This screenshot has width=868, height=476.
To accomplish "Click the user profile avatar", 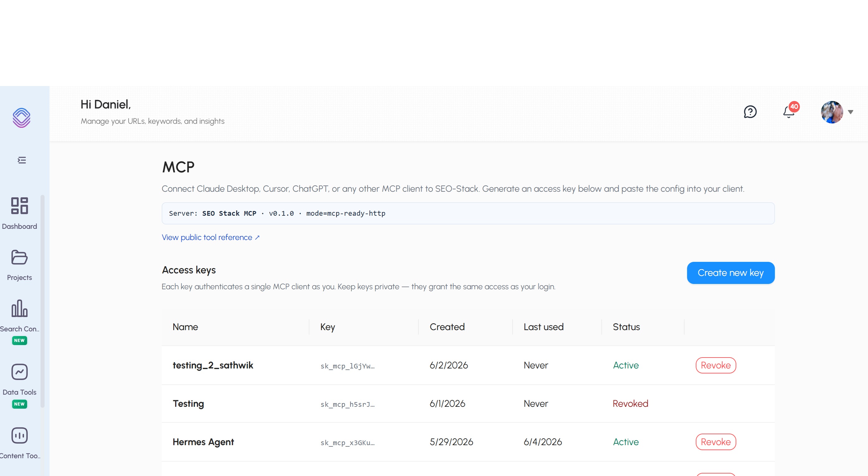I will click(832, 112).
